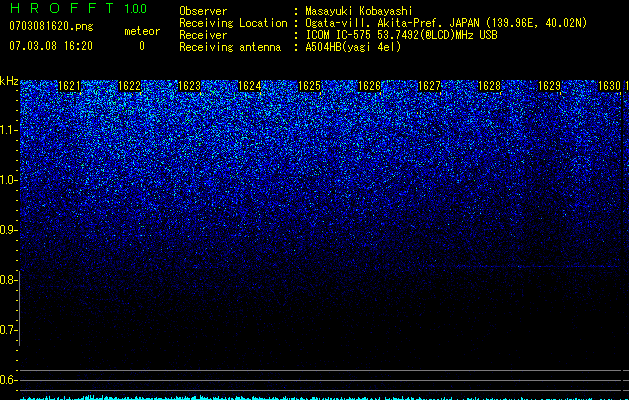The height and width of the screenshot is (400, 629).
Task: Click the 0.7 kHz frequency axis label
Action: tap(9, 330)
